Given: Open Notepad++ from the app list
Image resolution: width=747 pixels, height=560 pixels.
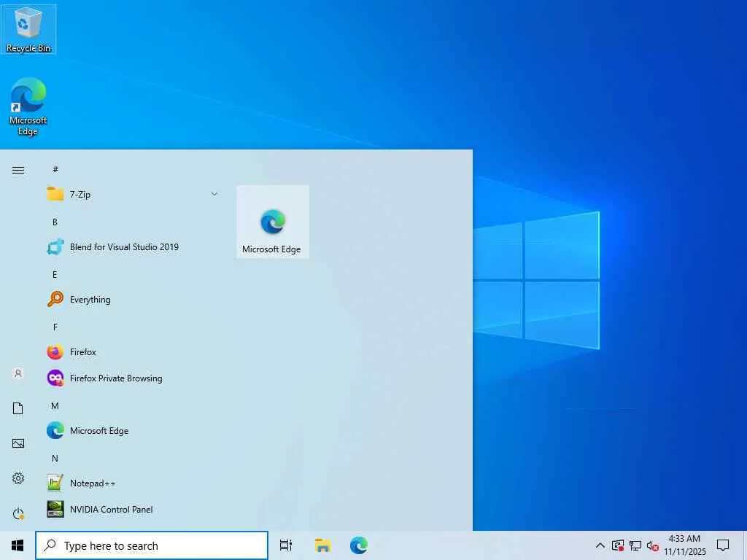Looking at the screenshot, I should (x=133, y=483).
